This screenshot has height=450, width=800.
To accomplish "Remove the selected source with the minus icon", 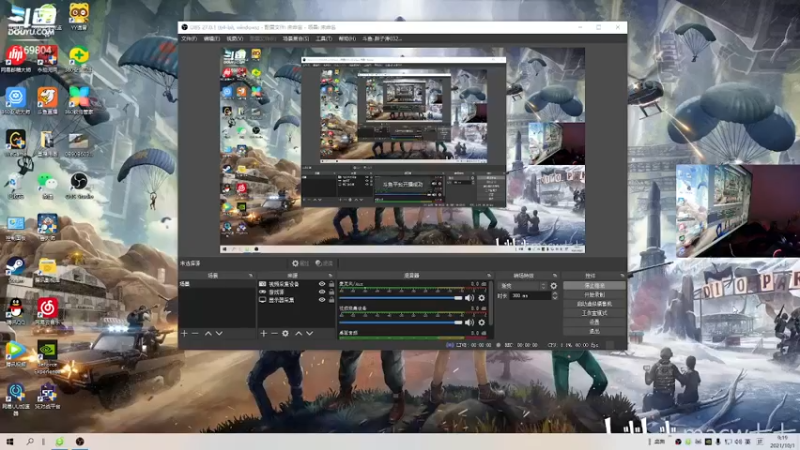I will coord(274,333).
